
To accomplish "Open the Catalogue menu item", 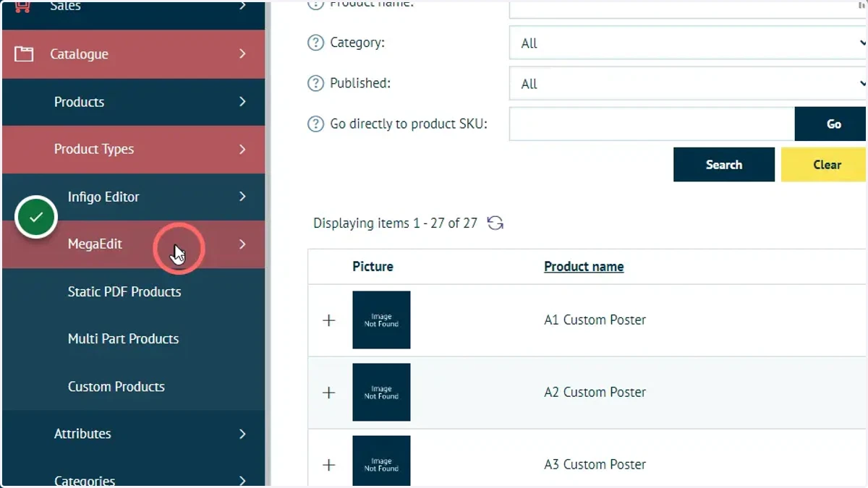I will [x=134, y=54].
